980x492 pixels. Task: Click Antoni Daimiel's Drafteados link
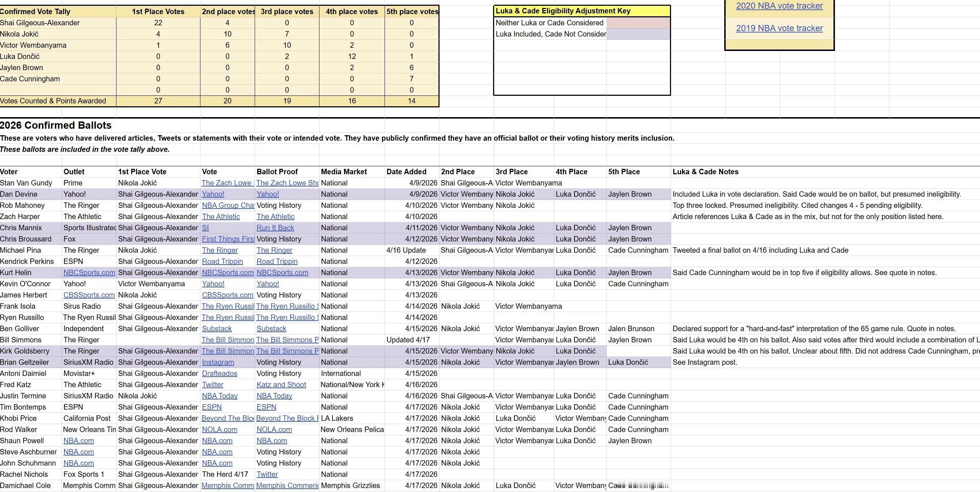(220, 374)
